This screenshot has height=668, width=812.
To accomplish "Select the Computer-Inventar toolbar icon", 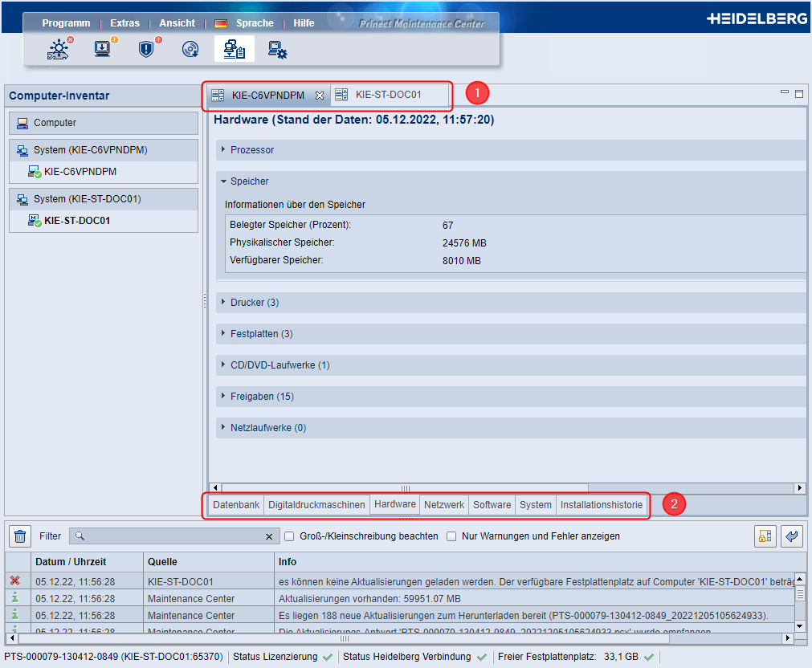I will click(x=235, y=49).
